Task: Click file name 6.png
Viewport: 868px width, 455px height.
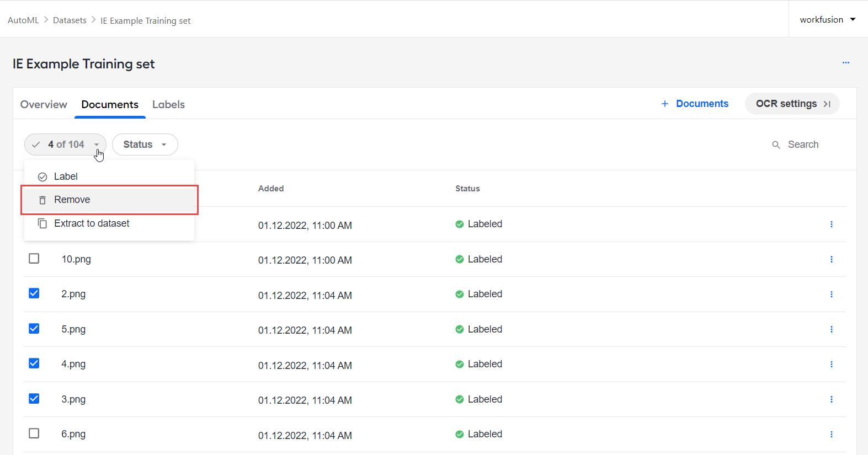Action: click(73, 434)
